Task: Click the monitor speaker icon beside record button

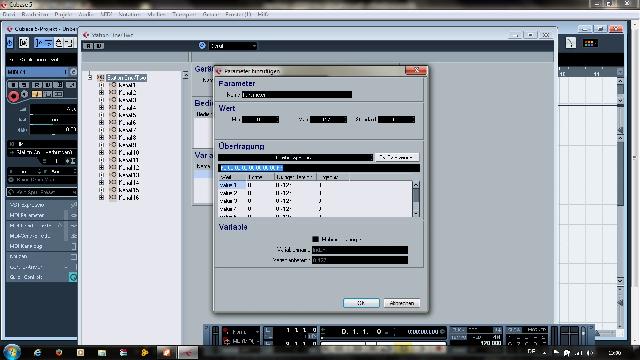Action: [24, 95]
